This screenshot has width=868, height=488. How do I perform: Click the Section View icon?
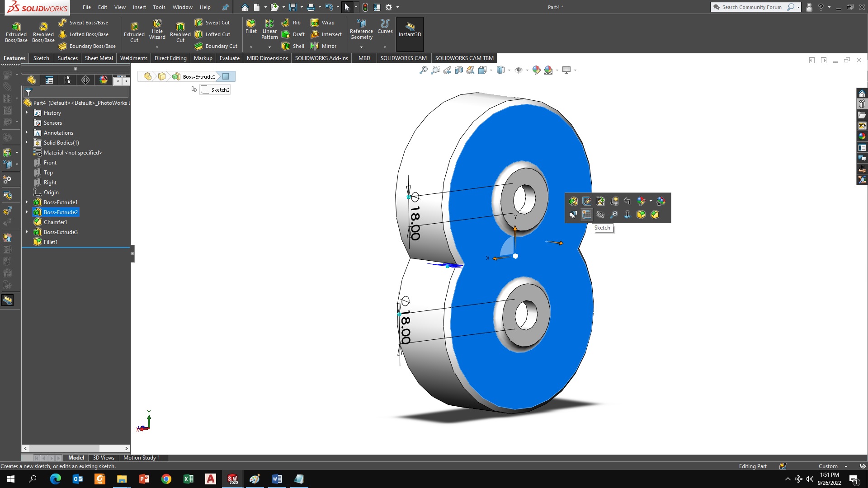tap(459, 70)
